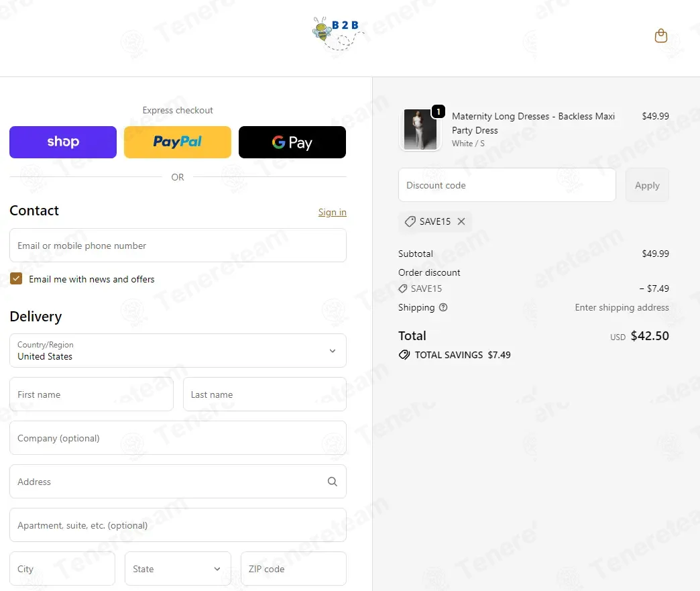Follow the Sign in link
Image resolution: width=700 pixels, height=591 pixels.
coord(332,212)
